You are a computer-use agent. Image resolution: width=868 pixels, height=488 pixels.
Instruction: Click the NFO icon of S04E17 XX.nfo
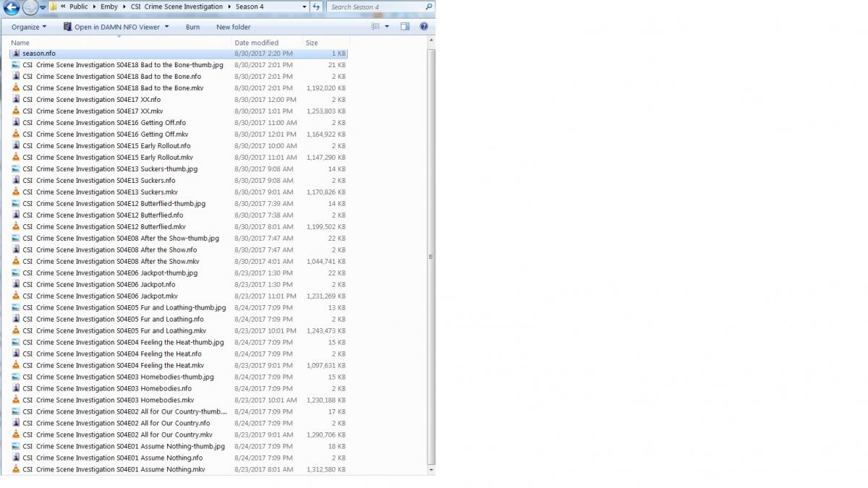point(16,100)
